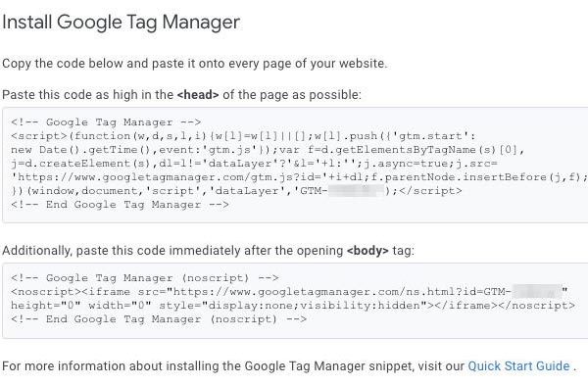Click the 'End Google Tag Manager (noscript)' comment
Viewport: 588px width, 386px height.
coord(158,319)
